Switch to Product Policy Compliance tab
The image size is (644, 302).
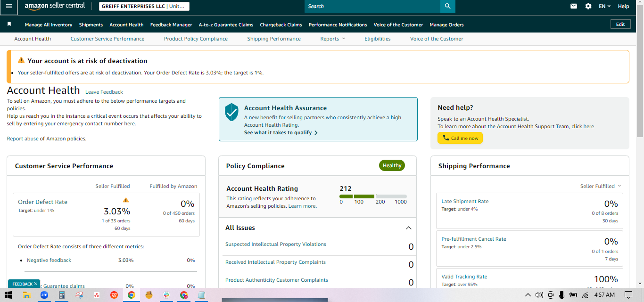pyautogui.click(x=196, y=39)
